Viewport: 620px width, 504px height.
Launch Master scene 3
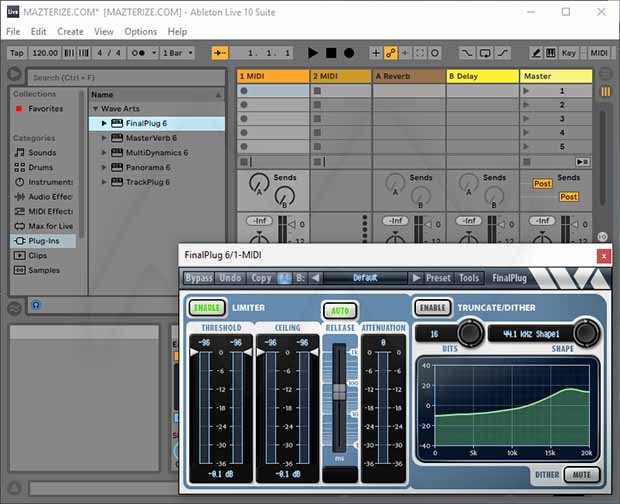click(526, 119)
